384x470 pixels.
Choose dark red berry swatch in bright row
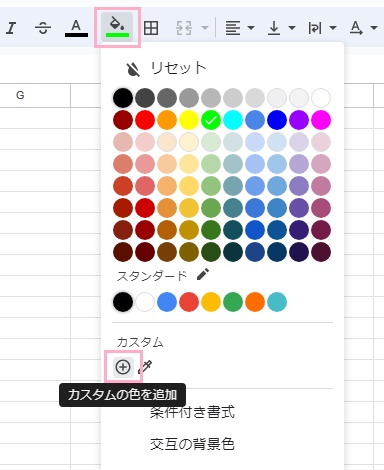coord(123,120)
